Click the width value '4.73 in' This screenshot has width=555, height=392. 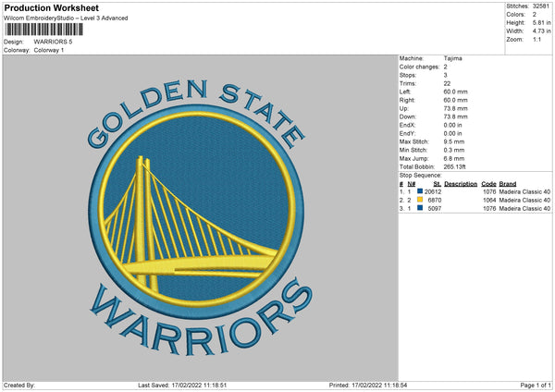pyautogui.click(x=541, y=31)
